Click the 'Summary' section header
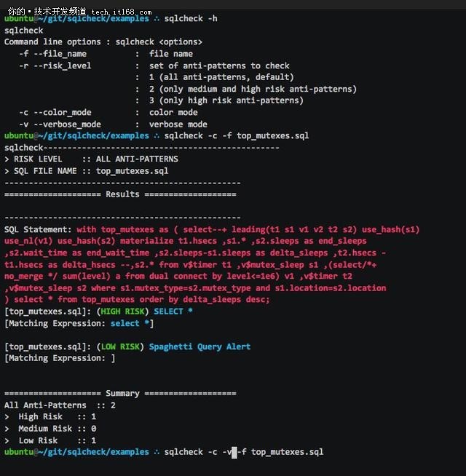 (122, 394)
